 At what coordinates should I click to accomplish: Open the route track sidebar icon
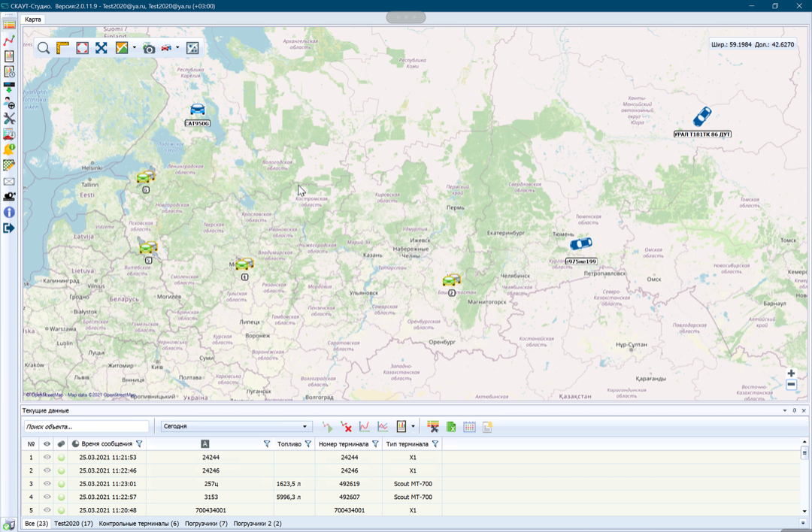tap(9, 41)
